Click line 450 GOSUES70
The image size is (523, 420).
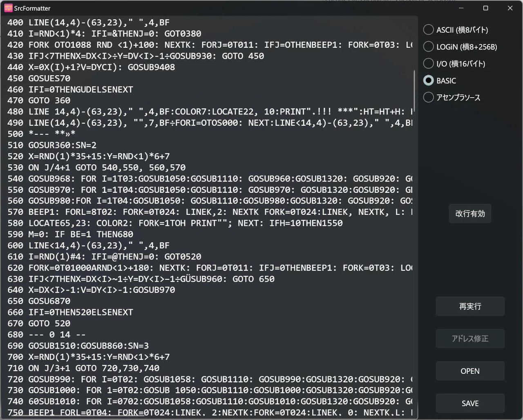point(39,78)
